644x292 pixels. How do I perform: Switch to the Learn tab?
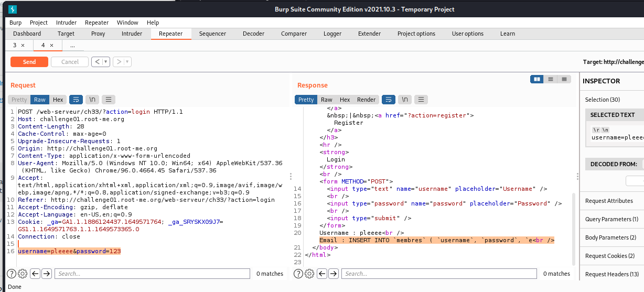click(x=508, y=34)
